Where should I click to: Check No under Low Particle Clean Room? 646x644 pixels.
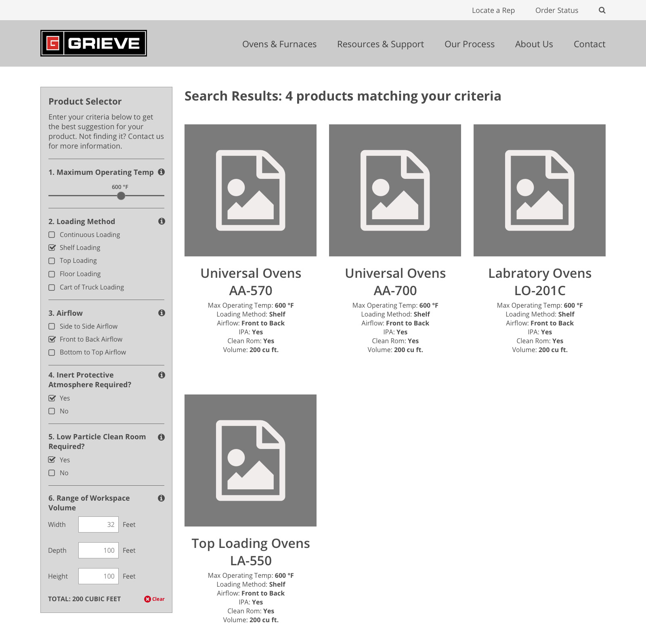coord(52,473)
